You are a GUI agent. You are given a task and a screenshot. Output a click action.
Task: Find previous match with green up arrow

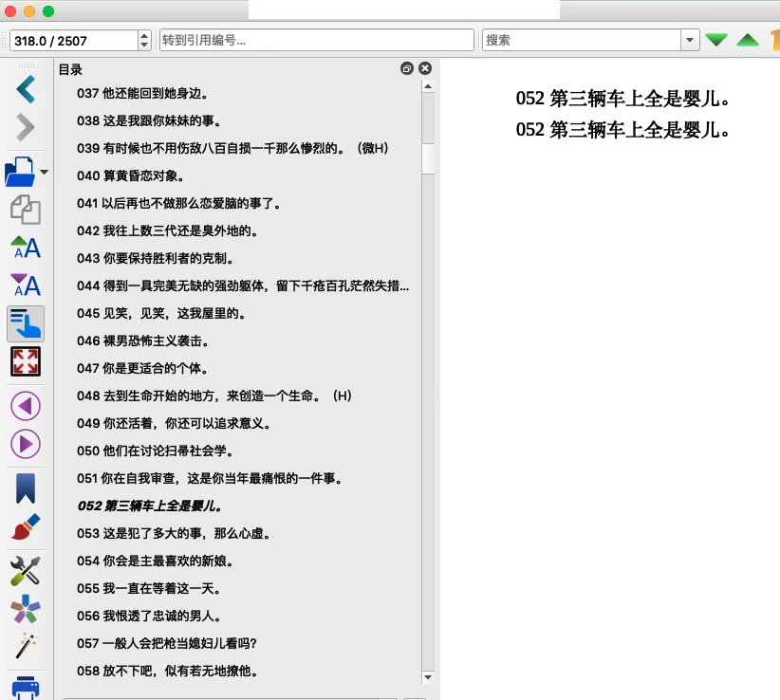pyautogui.click(x=747, y=40)
